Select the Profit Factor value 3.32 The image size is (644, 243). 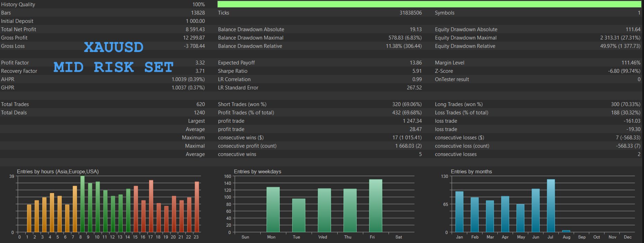pyautogui.click(x=200, y=63)
